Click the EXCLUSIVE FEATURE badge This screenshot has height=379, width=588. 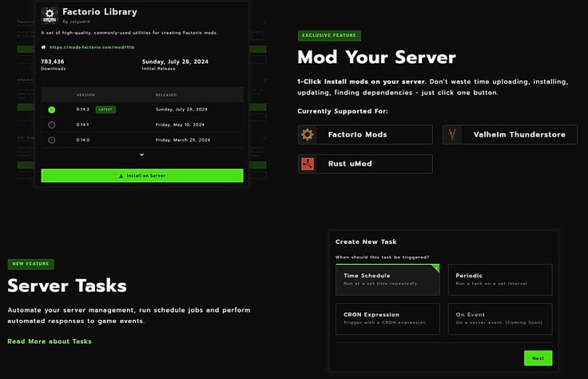pos(329,36)
